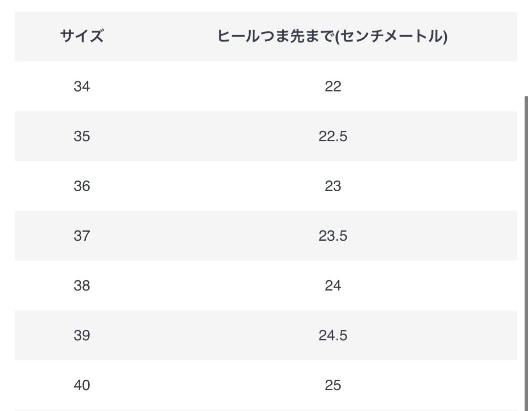Click the vertical scrollbar thumb

526,247
